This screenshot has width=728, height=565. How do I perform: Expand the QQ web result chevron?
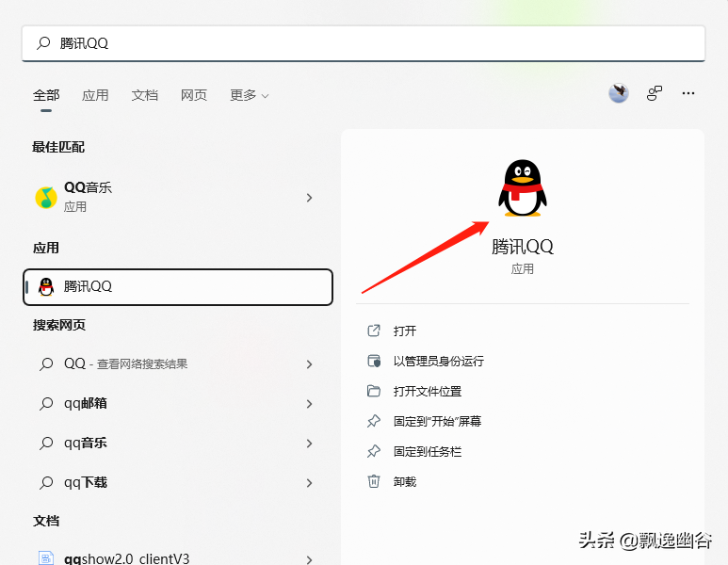[309, 364]
